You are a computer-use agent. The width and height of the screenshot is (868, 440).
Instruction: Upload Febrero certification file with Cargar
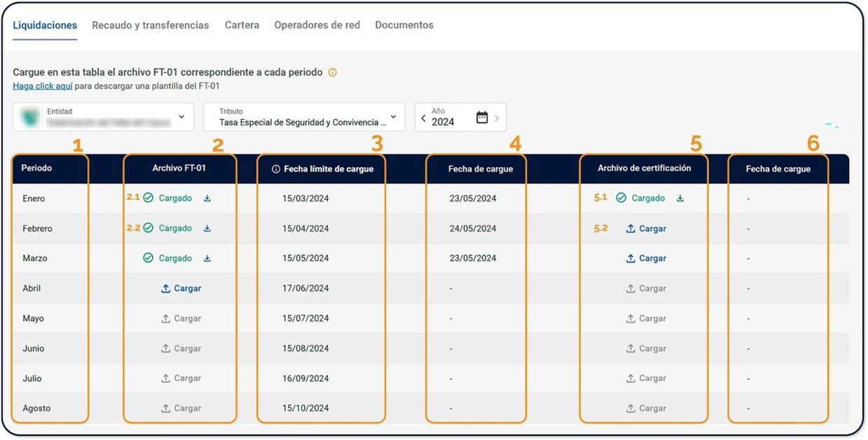(x=645, y=228)
